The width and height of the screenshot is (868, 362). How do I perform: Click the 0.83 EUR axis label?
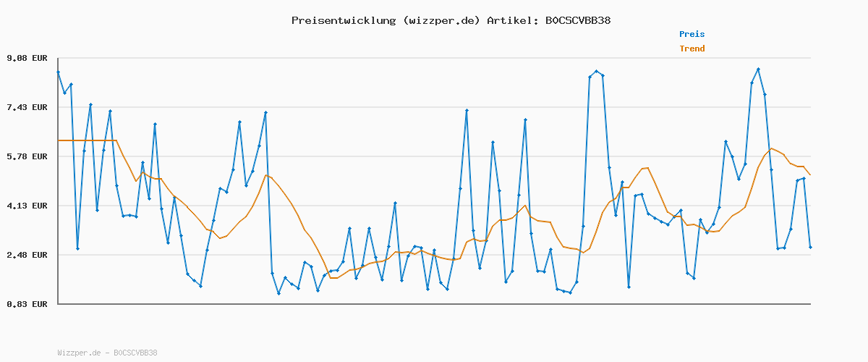(x=27, y=304)
